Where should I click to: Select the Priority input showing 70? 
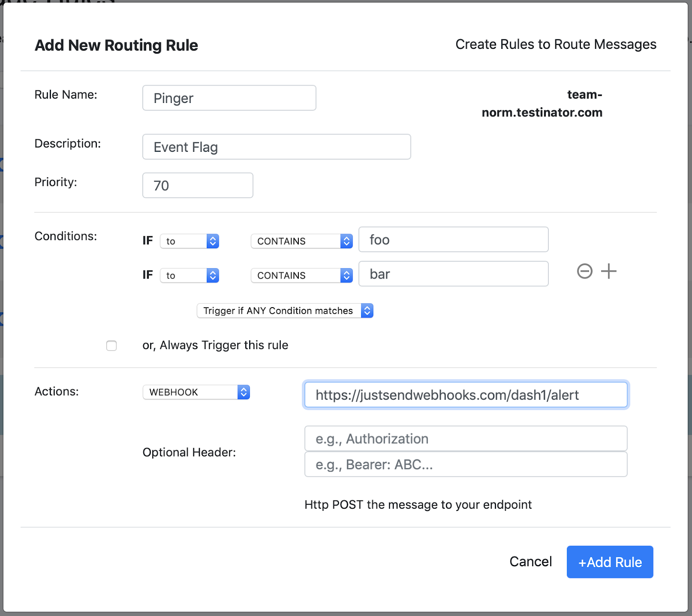click(198, 186)
